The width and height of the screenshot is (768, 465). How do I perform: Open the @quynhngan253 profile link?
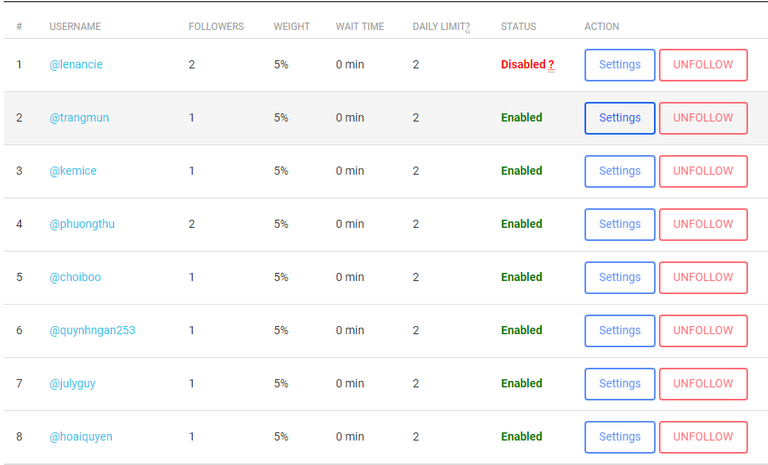[x=92, y=330]
